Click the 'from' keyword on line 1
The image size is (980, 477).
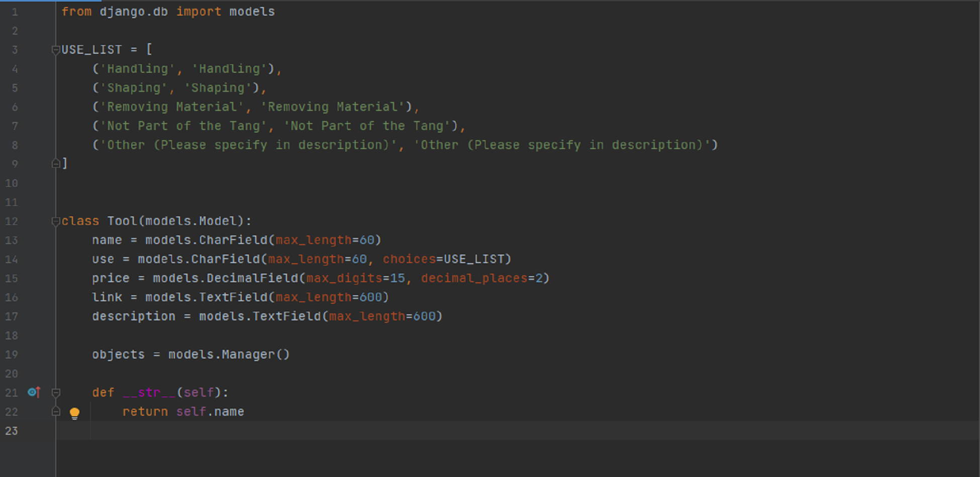point(76,12)
